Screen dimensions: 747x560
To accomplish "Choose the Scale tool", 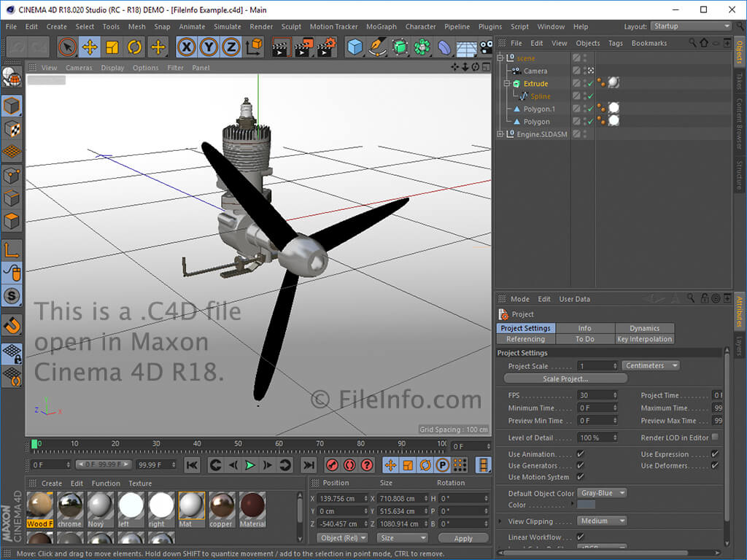I will click(x=112, y=47).
